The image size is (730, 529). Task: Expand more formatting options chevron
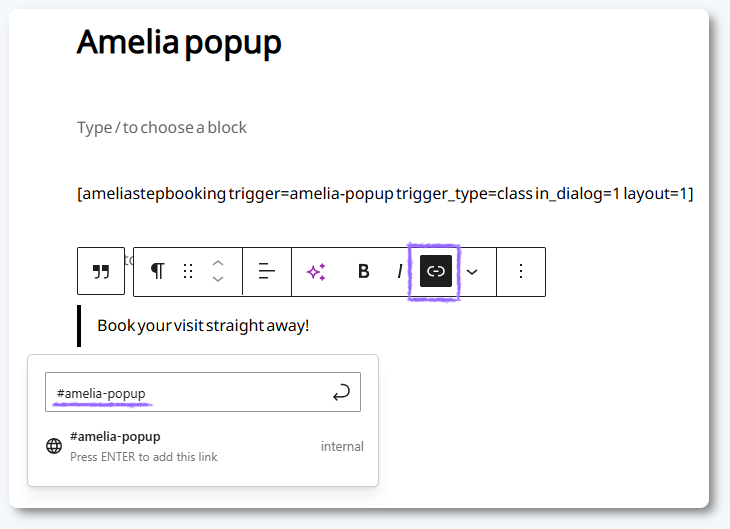click(x=473, y=272)
